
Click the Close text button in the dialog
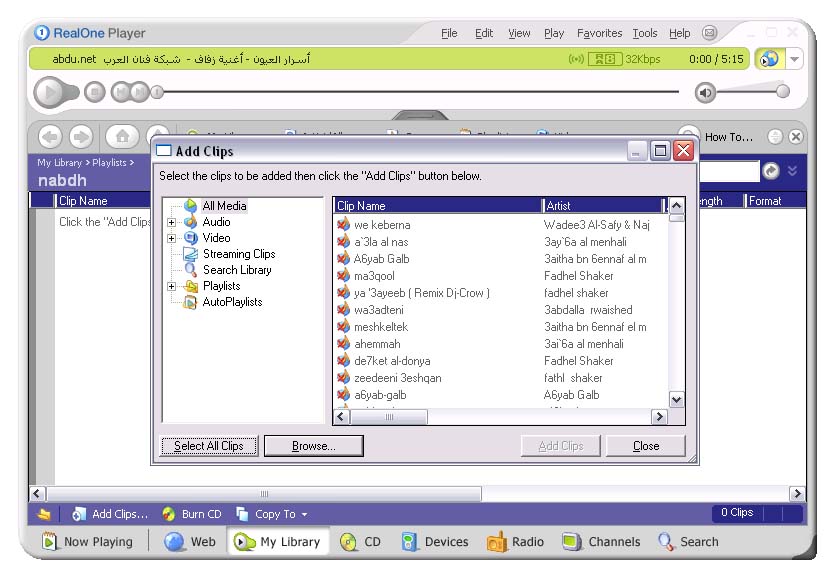click(646, 446)
